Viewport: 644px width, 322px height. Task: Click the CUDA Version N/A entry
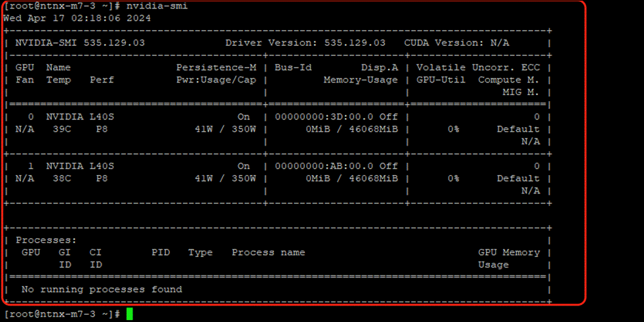456,43
